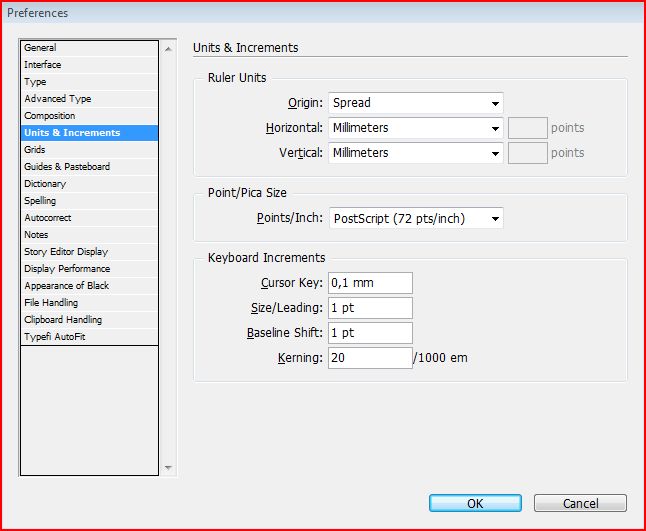Go to the Type preferences
646x531 pixels.
pyautogui.click(x=89, y=82)
